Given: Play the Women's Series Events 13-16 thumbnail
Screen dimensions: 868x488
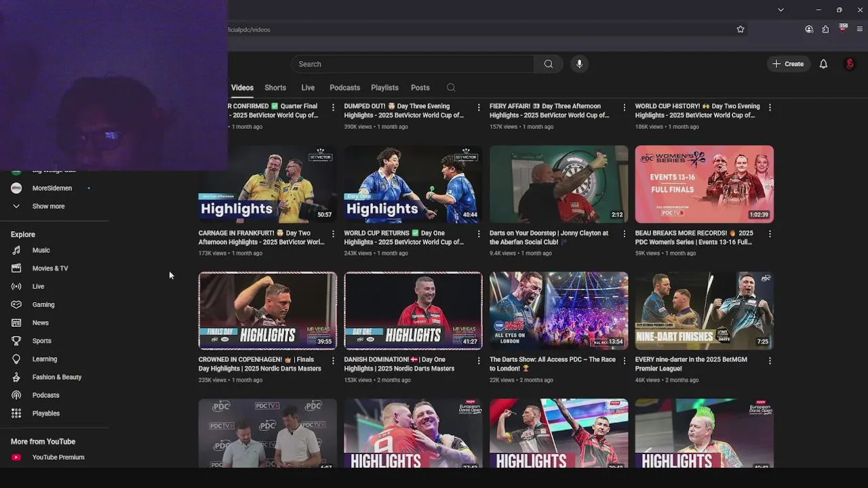Looking at the screenshot, I should tap(705, 184).
